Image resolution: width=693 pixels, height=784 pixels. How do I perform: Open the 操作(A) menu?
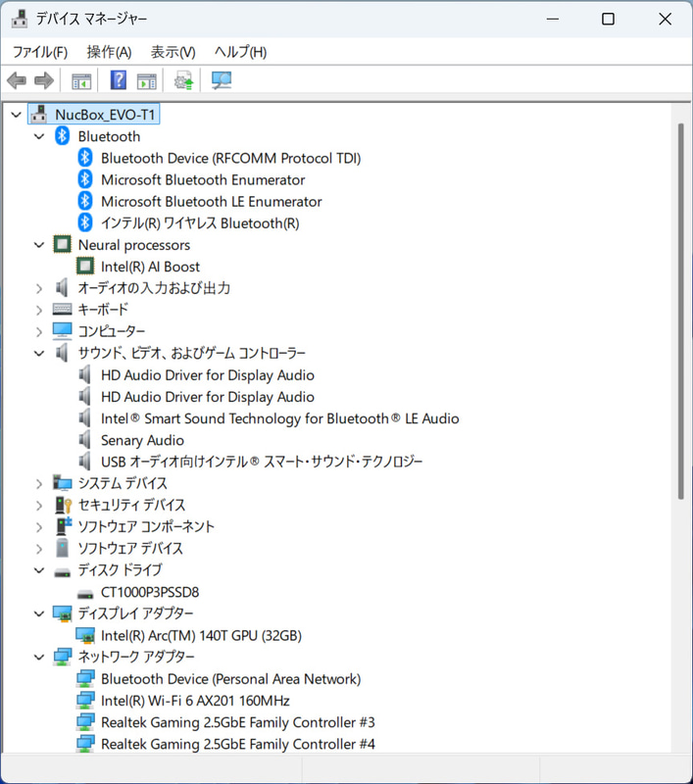tap(109, 52)
